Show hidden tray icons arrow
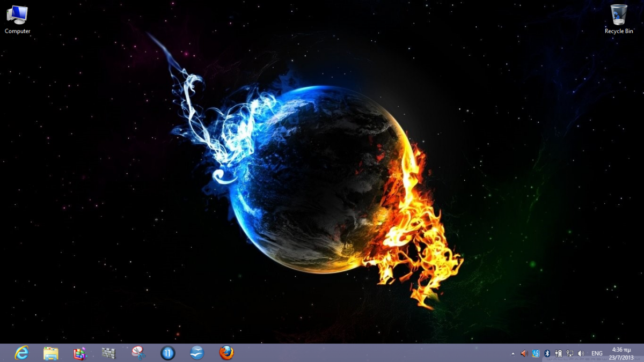 pos(513,353)
